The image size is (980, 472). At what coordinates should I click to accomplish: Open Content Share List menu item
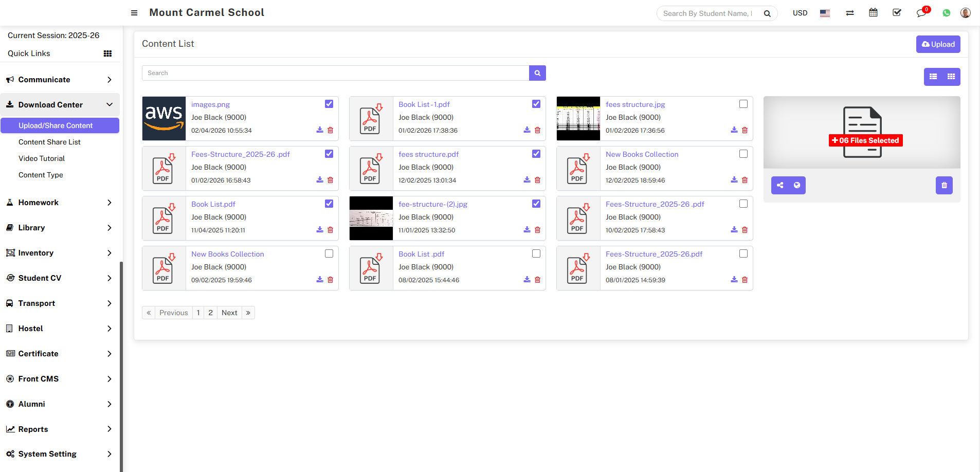pos(49,142)
